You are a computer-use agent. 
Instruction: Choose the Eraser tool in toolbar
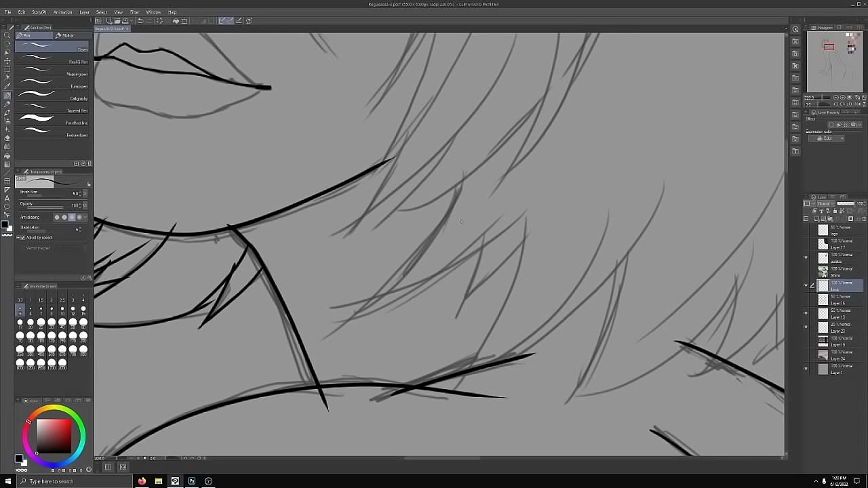pos(7,138)
